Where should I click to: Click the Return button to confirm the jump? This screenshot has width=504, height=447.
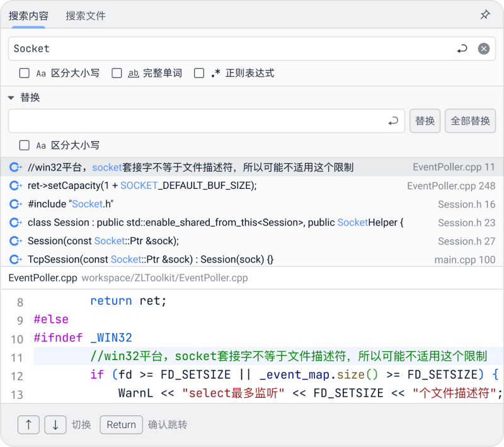pos(121,424)
